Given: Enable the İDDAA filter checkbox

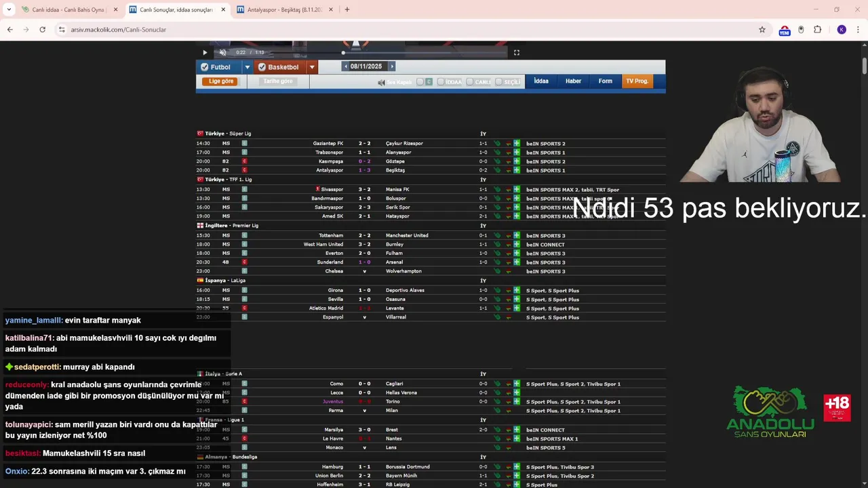Looking at the screenshot, I should click(441, 82).
